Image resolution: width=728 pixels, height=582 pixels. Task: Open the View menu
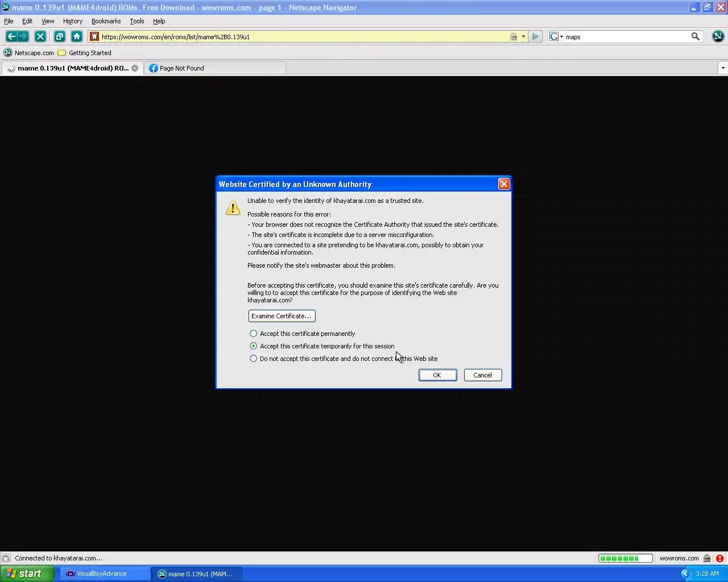point(48,21)
